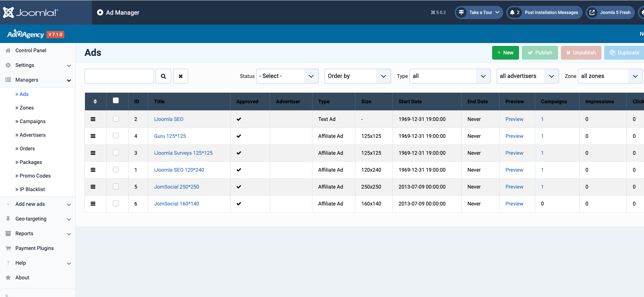This screenshot has height=297, width=644.
Task: Click the Joomla logo in header
Action: click(31, 12)
